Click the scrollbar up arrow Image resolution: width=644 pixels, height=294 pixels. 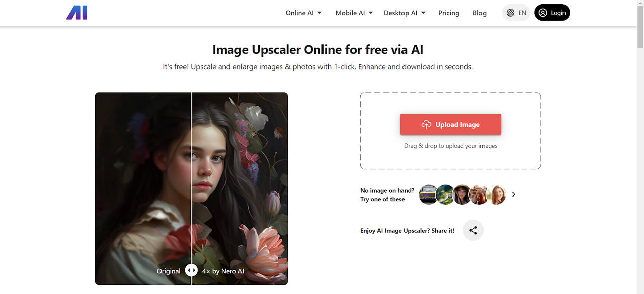tap(640, 4)
